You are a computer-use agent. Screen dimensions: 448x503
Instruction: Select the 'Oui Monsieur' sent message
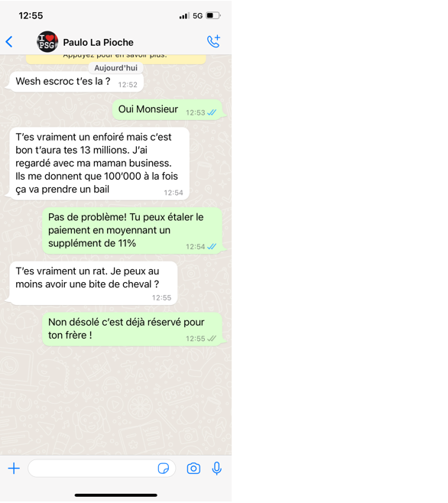[x=167, y=110]
